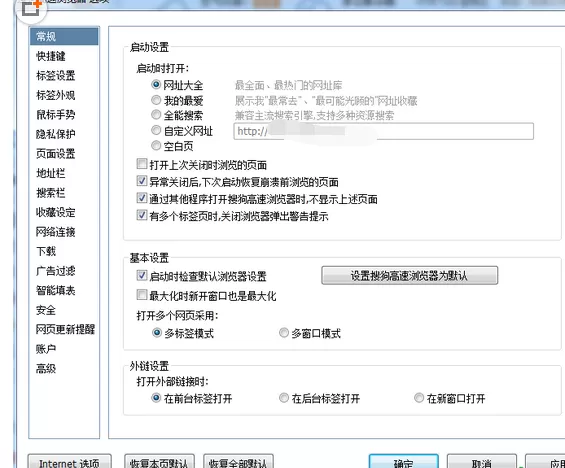The height and width of the screenshot is (468, 565).
Task: Click 恢复本页默认 button
Action: pos(159,461)
